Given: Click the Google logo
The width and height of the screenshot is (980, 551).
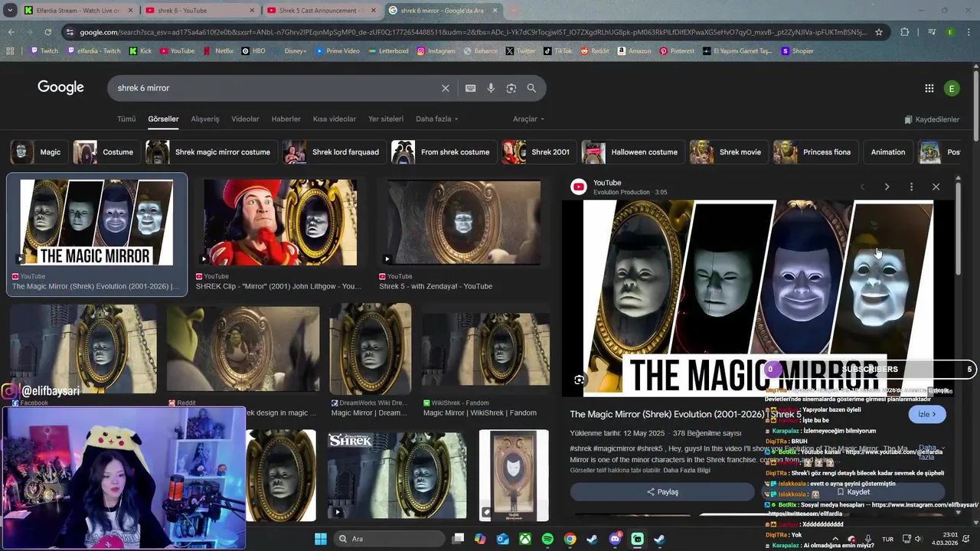Looking at the screenshot, I should tap(60, 87).
